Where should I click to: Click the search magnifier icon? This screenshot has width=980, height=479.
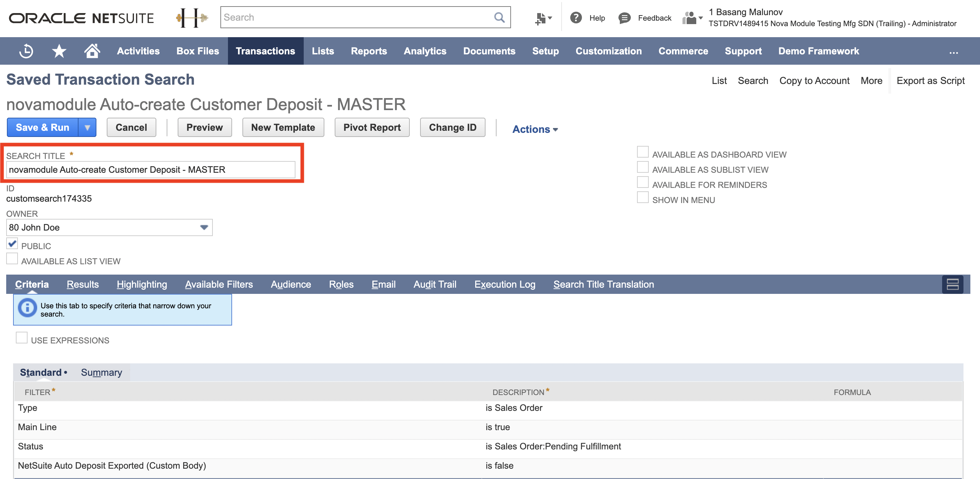click(499, 18)
